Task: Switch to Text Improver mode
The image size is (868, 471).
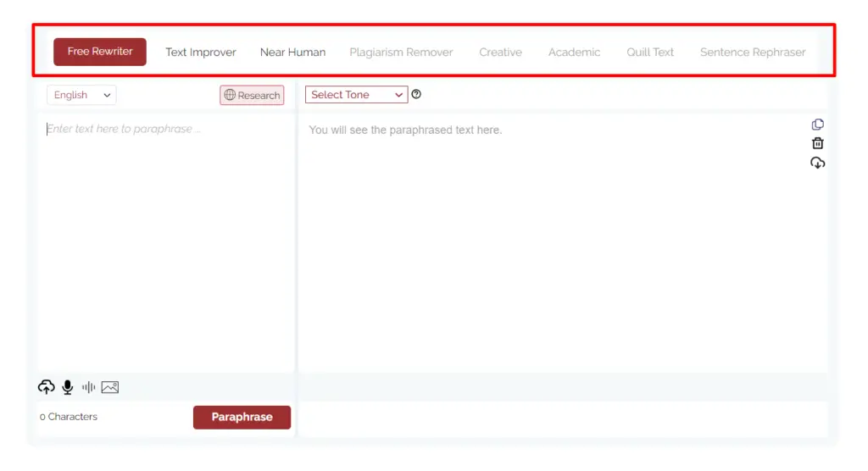Action: pyautogui.click(x=200, y=52)
